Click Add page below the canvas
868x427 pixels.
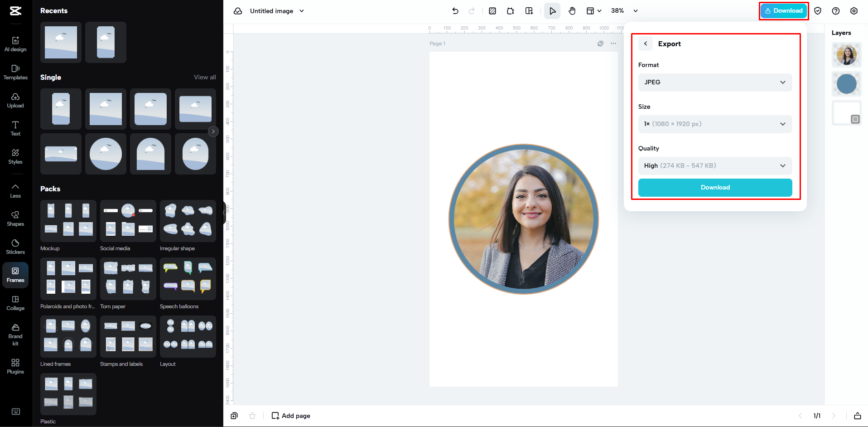[x=290, y=415]
